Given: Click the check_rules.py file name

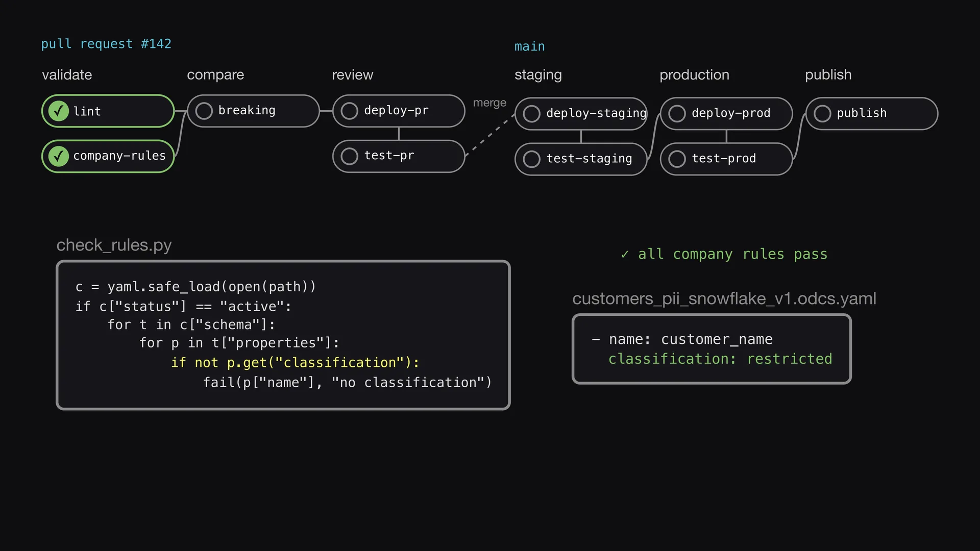Looking at the screenshot, I should point(114,245).
